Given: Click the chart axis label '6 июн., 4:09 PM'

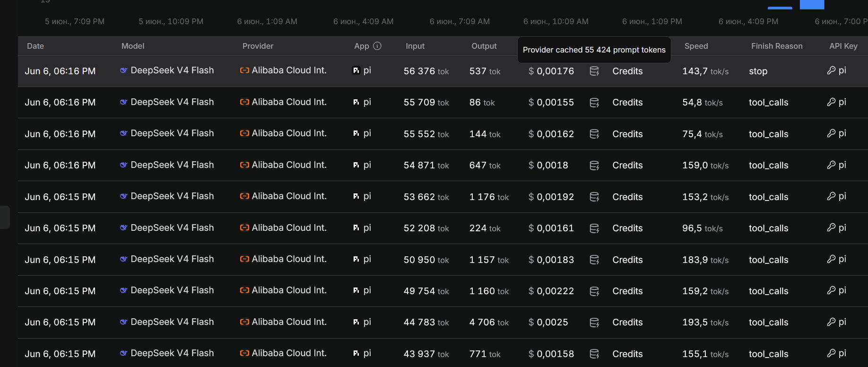Looking at the screenshot, I should pos(748,21).
